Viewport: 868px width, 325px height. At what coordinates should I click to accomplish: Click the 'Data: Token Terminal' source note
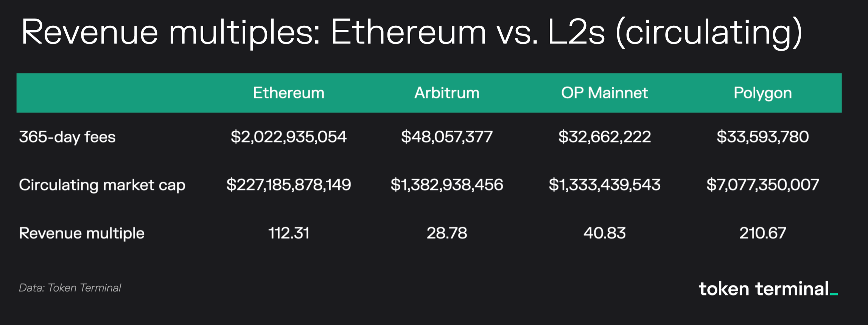point(70,288)
